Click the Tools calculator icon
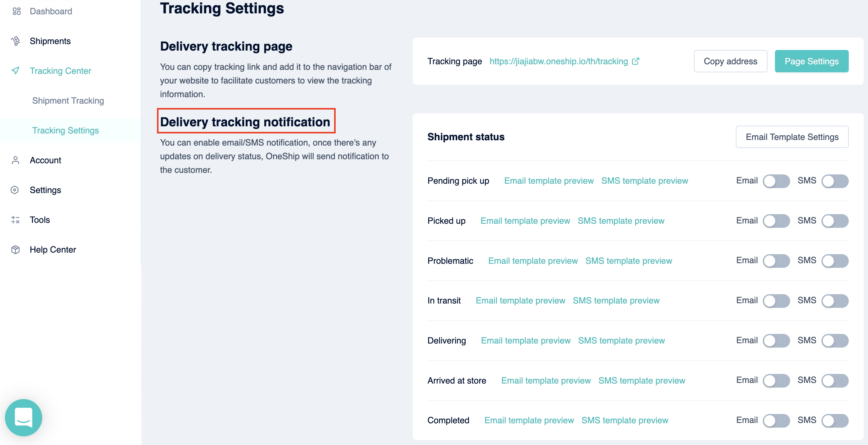 click(x=16, y=220)
